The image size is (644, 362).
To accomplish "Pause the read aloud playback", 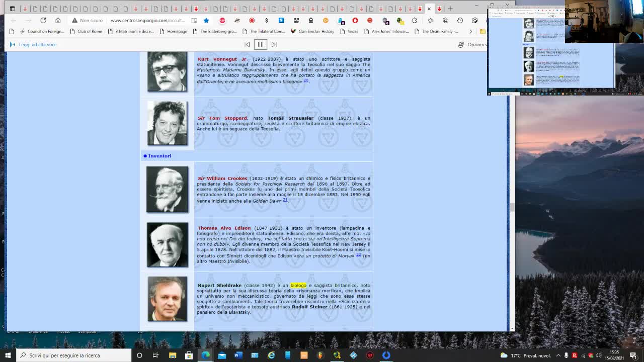I will (261, 44).
